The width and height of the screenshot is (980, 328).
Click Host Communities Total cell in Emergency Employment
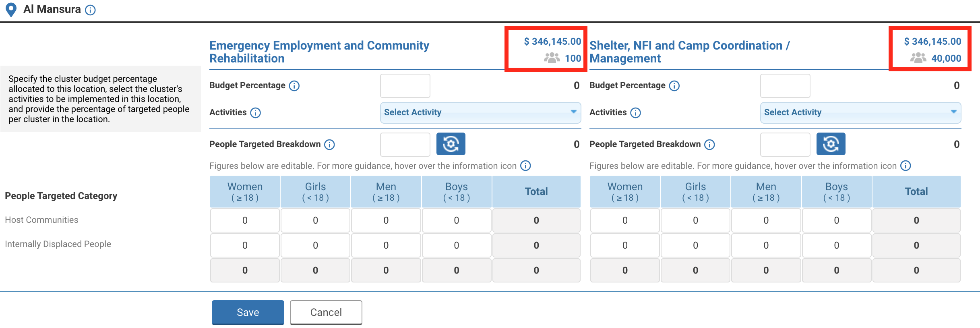[536, 220]
